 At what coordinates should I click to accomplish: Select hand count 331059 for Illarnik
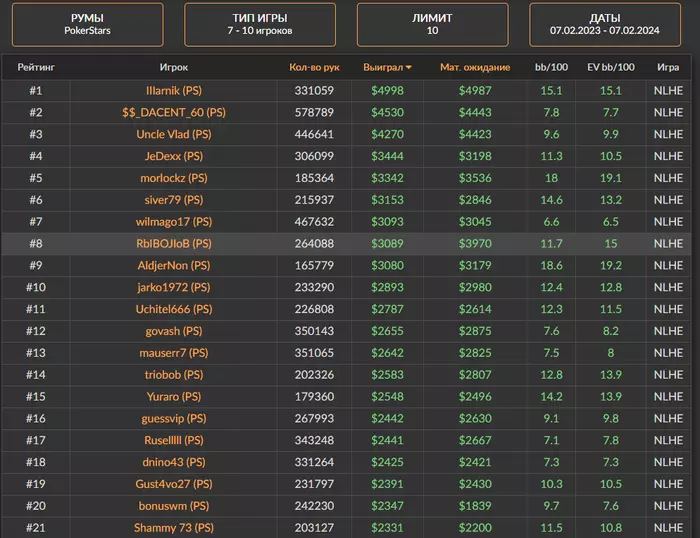tap(314, 91)
